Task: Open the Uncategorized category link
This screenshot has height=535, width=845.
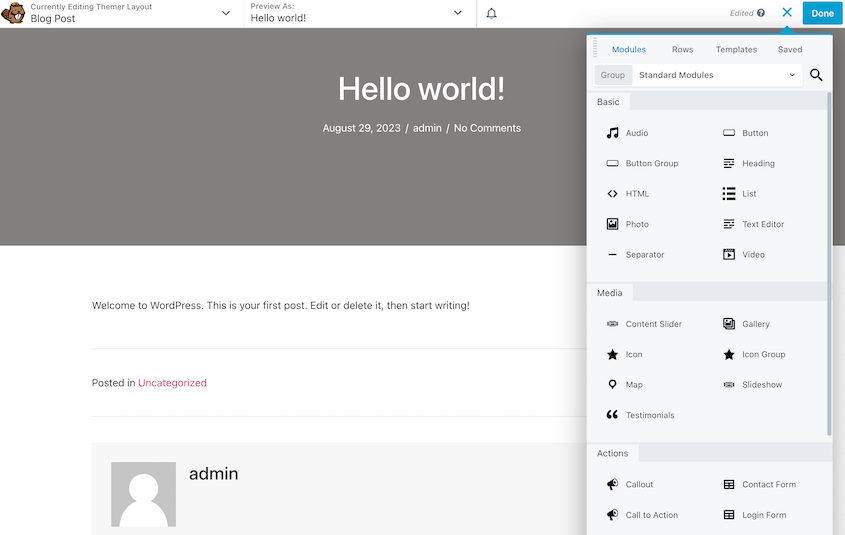Action: [x=172, y=383]
